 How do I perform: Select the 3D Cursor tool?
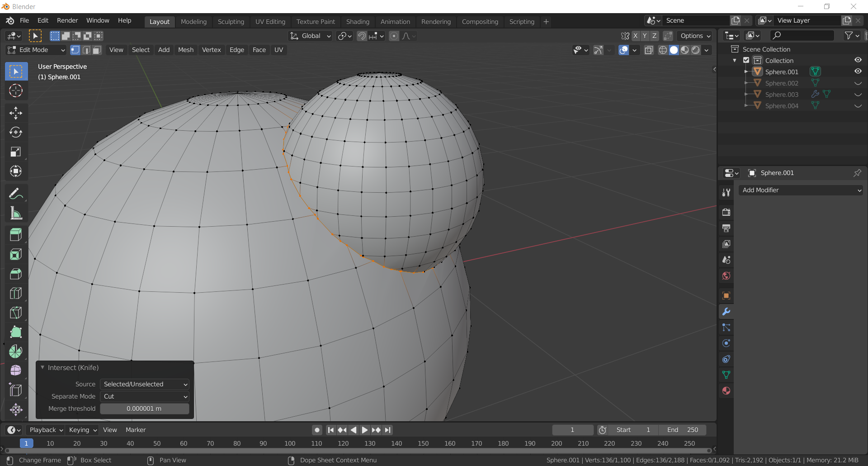tap(16, 91)
